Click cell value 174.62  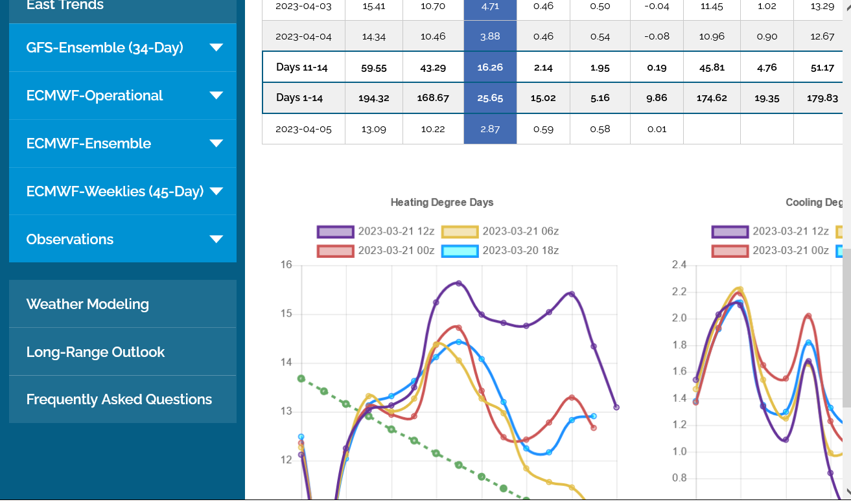[x=712, y=98]
